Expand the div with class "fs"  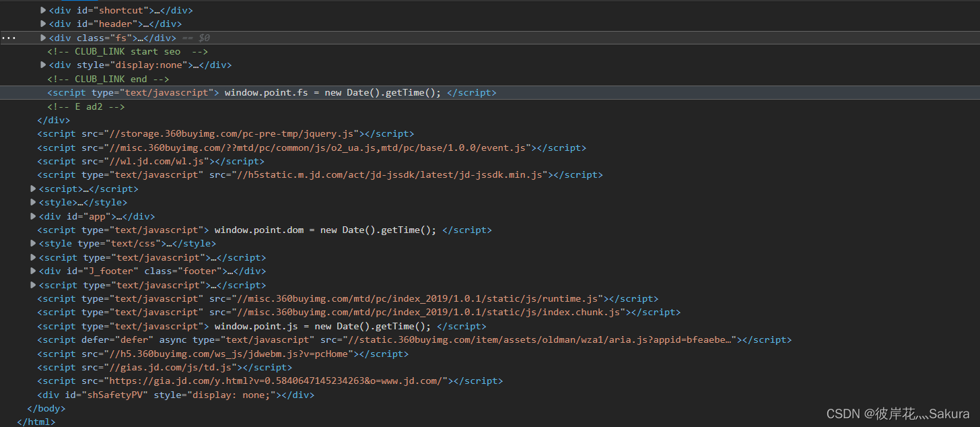(43, 38)
